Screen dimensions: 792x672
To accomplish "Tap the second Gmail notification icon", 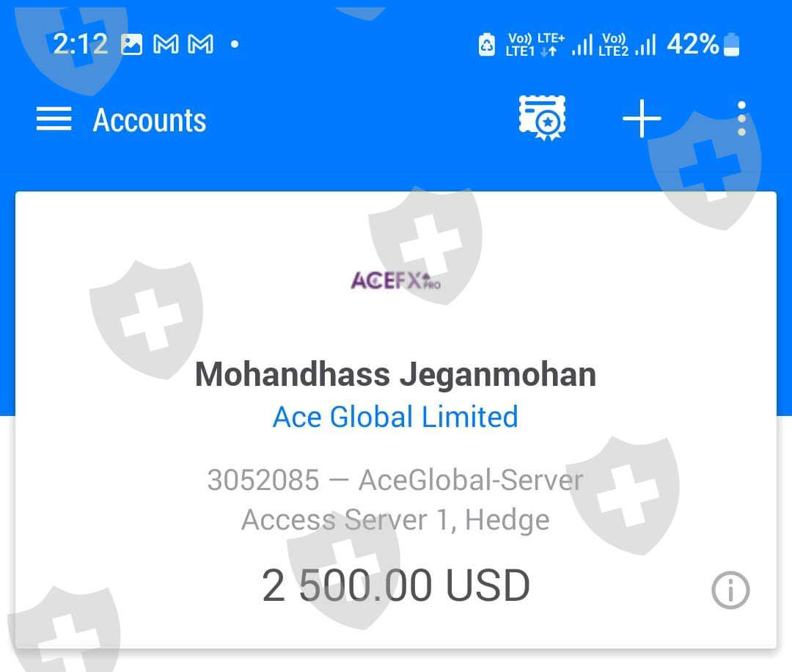I will (200, 45).
